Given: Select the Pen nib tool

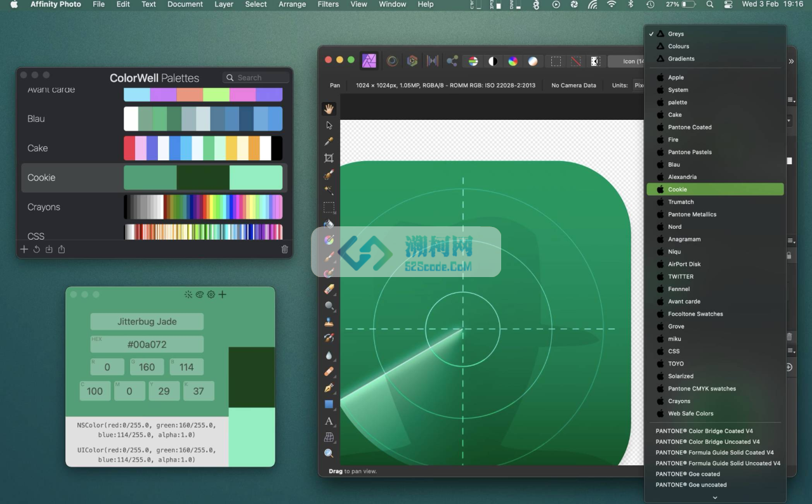Looking at the screenshot, I should point(329,388).
